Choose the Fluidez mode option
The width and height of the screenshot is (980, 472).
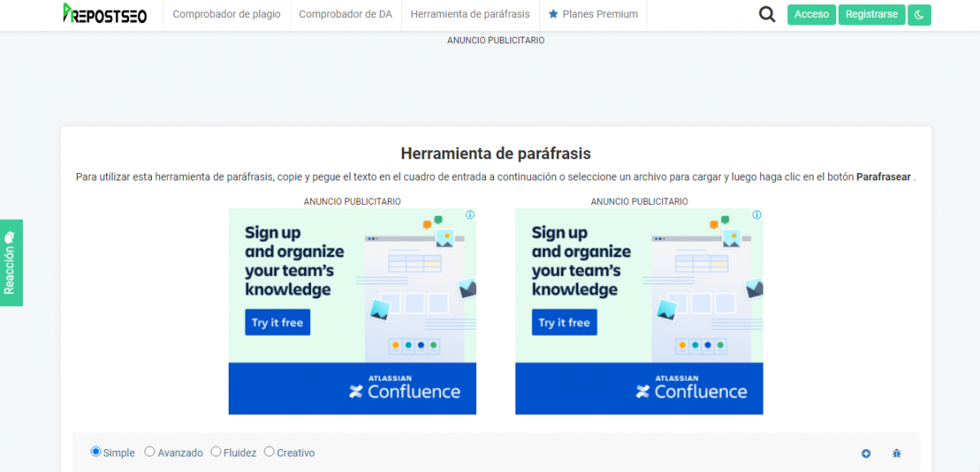(216, 452)
